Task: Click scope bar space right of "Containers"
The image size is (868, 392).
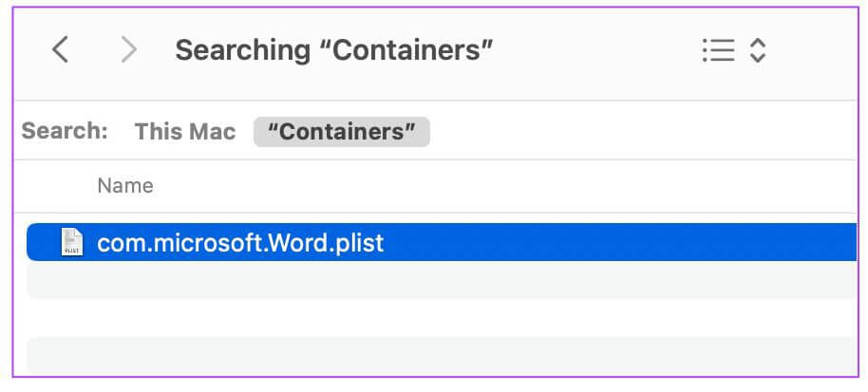Action: point(642,132)
